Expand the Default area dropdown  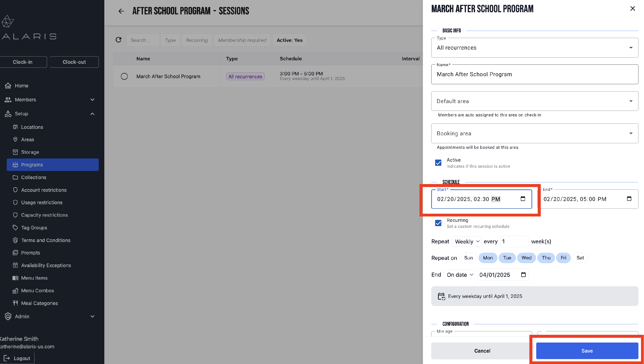point(535,101)
